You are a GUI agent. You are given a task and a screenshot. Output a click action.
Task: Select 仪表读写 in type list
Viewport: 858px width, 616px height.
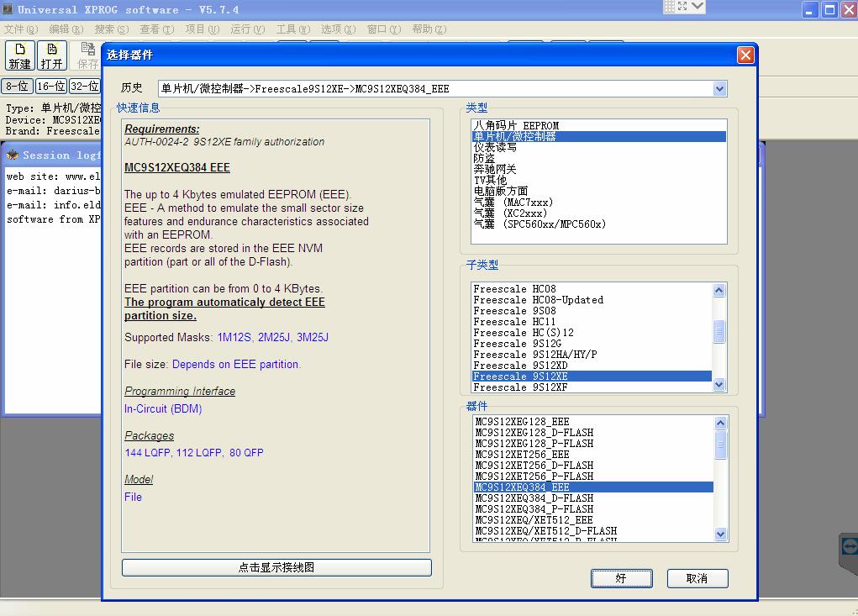[x=494, y=147]
